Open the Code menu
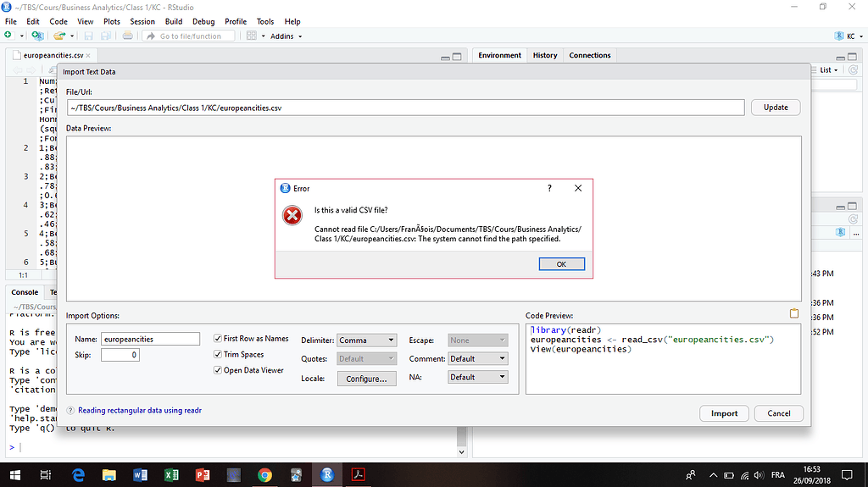This screenshot has height=487, width=868. (x=58, y=21)
